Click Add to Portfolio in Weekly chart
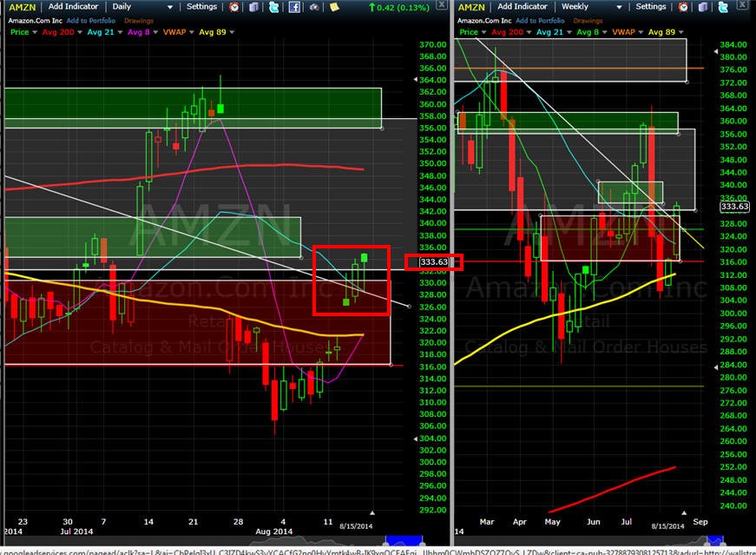The image size is (756, 555). pos(540,21)
